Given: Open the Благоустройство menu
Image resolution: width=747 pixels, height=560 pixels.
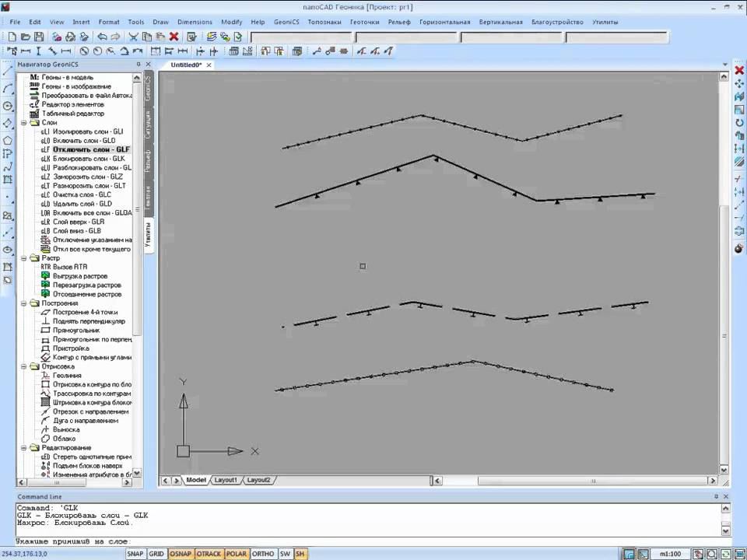Looking at the screenshot, I should pyautogui.click(x=557, y=22).
